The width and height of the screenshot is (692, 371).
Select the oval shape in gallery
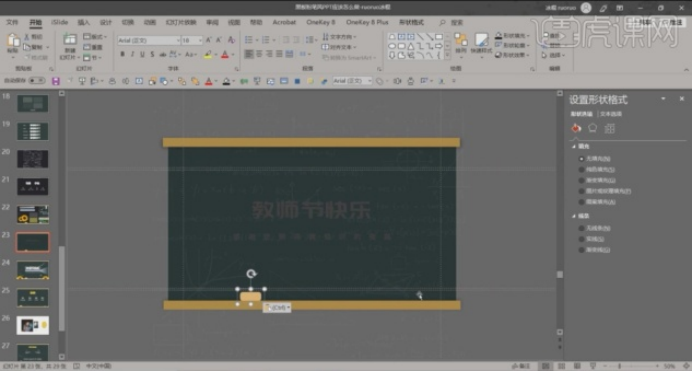coord(392,46)
